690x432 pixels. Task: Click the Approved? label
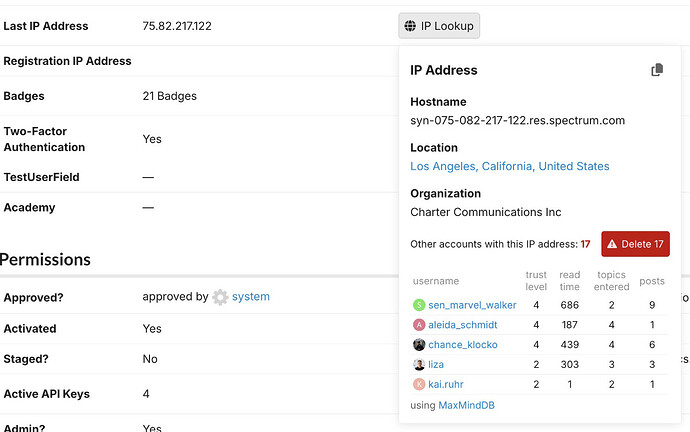[x=33, y=298]
